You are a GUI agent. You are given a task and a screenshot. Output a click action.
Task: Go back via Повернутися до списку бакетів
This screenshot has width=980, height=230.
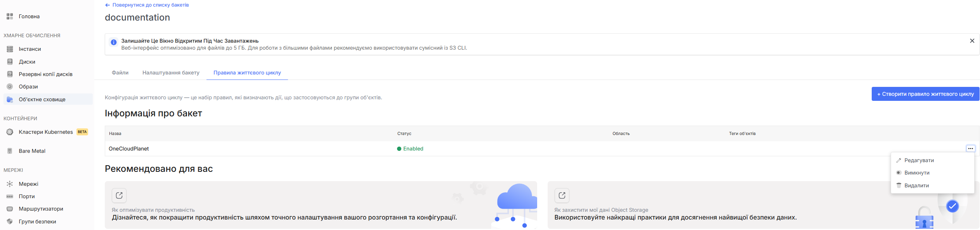(147, 5)
